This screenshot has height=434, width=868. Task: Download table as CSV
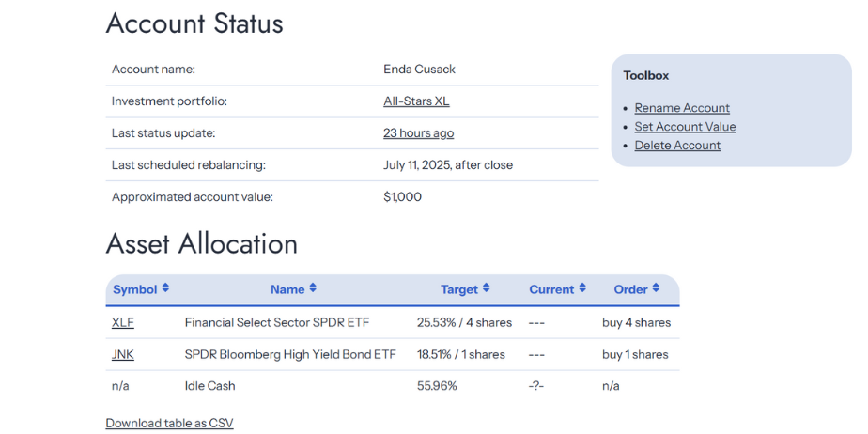(169, 424)
